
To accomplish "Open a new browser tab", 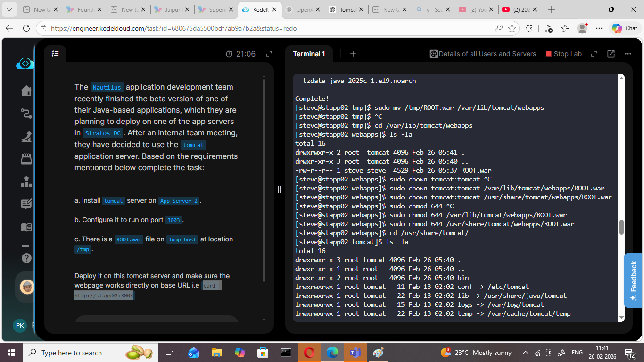I will point(552,9).
